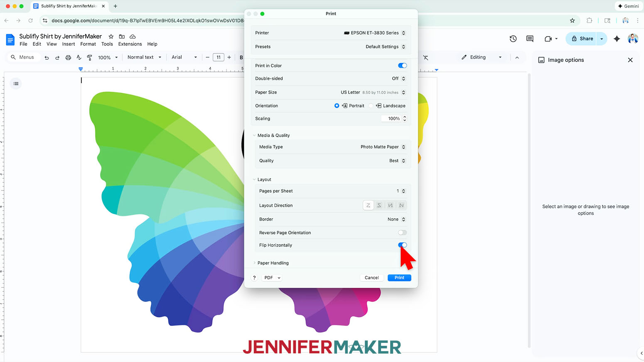Click the clear formatting icon

point(426,57)
